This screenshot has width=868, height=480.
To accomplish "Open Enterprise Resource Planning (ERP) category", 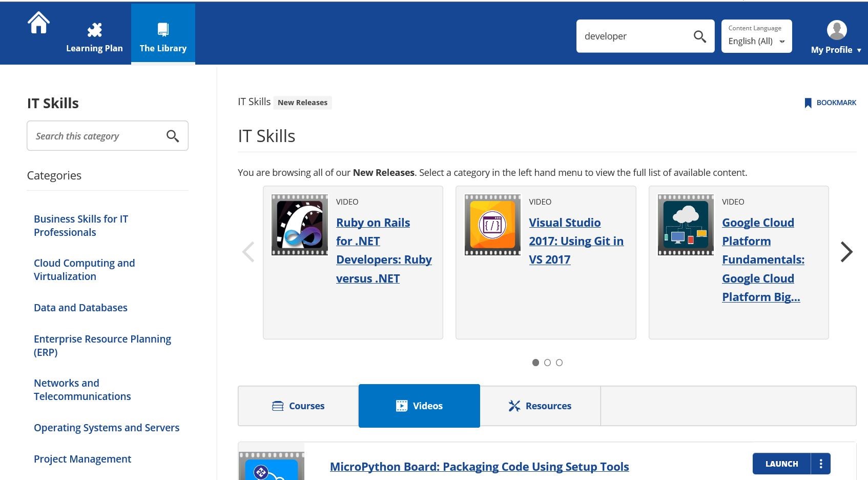I will pyautogui.click(x=102, y=346).
